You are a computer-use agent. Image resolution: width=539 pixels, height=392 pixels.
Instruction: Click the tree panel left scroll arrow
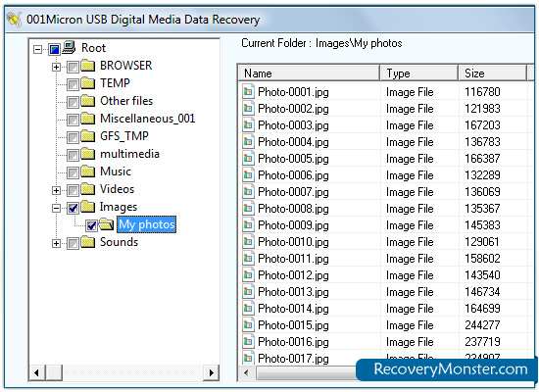(37, 372)
